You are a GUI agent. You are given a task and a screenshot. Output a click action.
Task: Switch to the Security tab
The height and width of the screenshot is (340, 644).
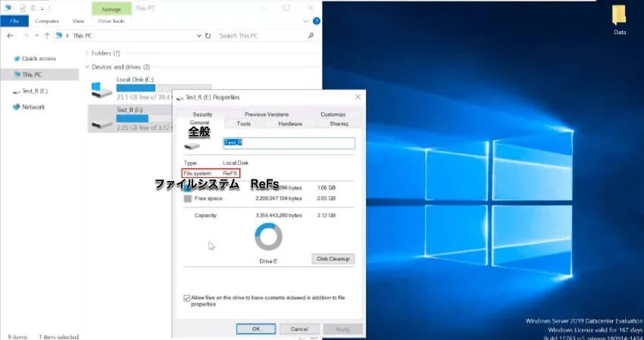[x=202, y=114]
